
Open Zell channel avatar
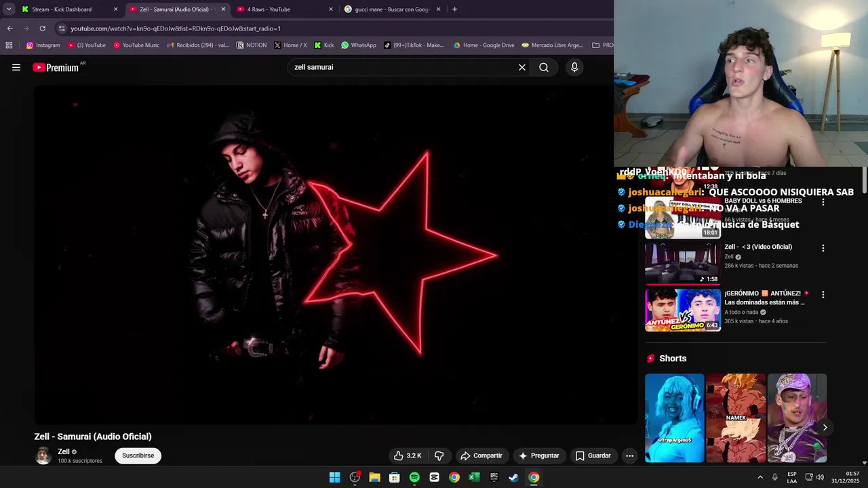tap(43, 455)
